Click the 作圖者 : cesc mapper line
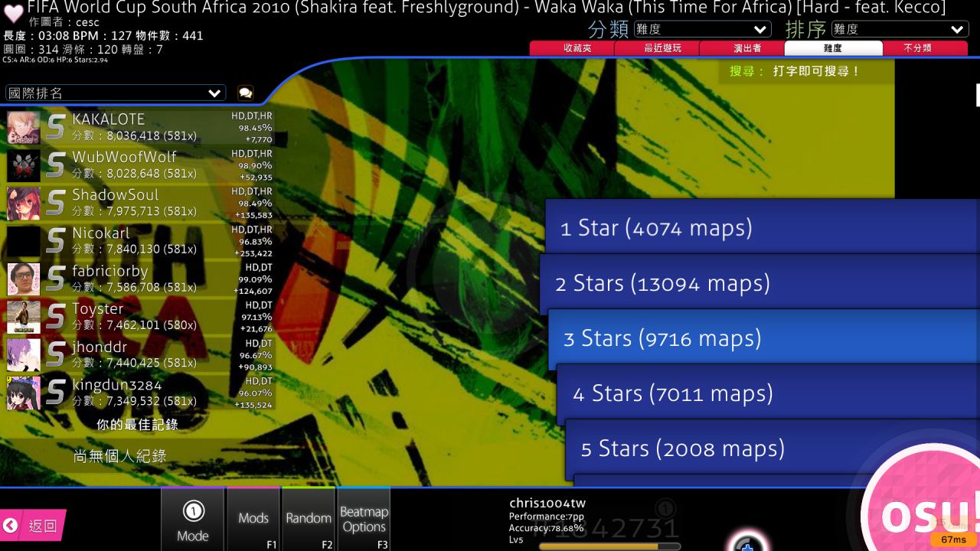This screenshot has height=551, width=980. click(x=64, y=22)
